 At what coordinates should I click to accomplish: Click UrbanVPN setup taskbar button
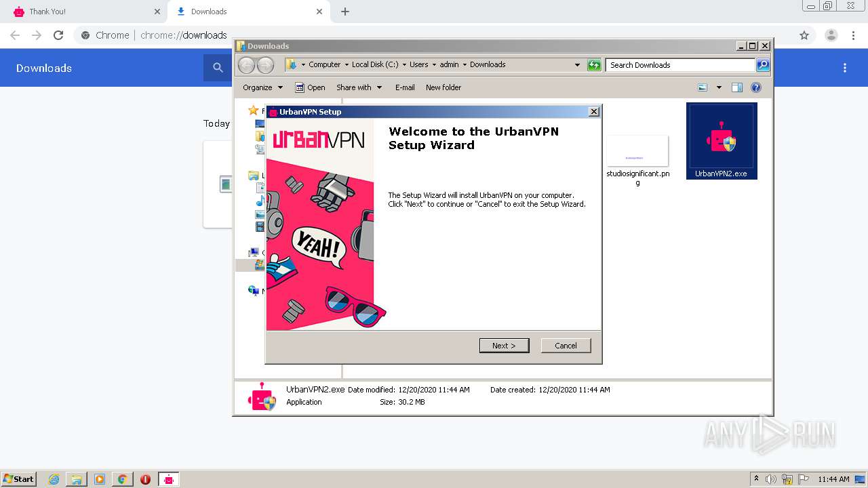click(x=169, y=479)
